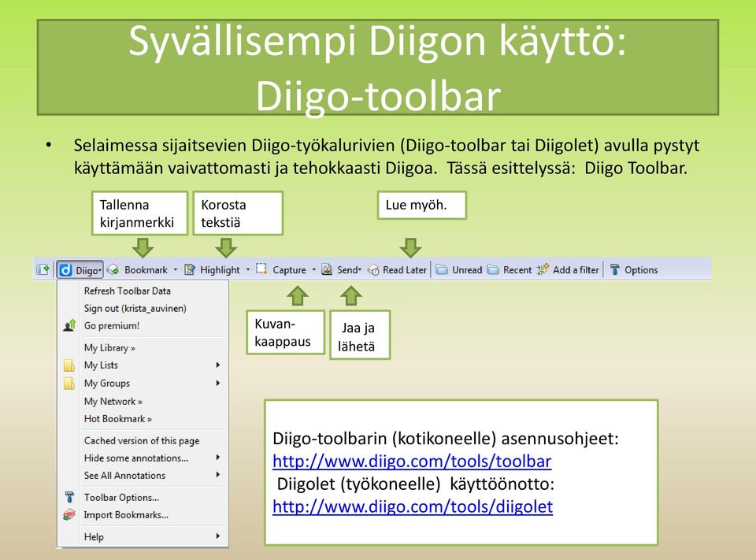756x560 pixels.
Task: Choose Cached version of this page
Action: tap(142, 441)
